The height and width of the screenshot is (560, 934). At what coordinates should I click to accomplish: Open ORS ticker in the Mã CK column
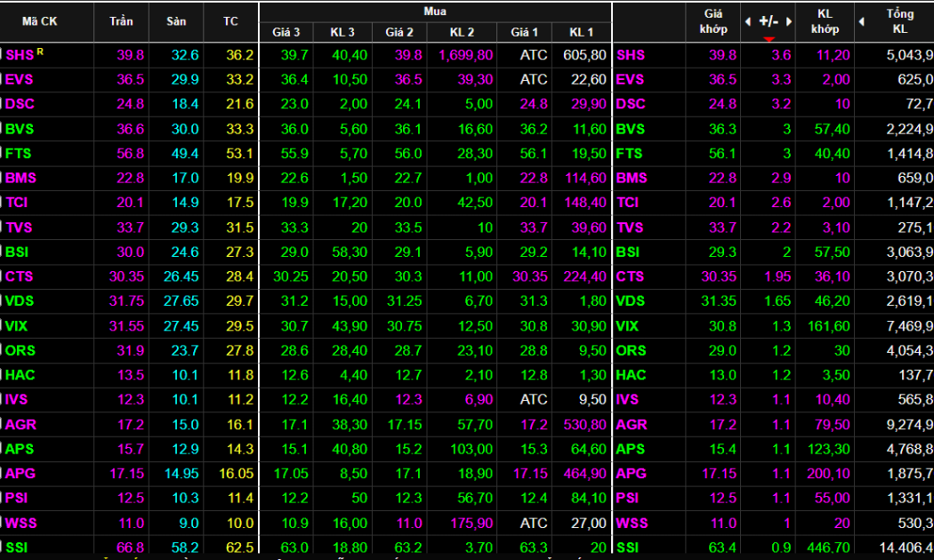(20, 350)
